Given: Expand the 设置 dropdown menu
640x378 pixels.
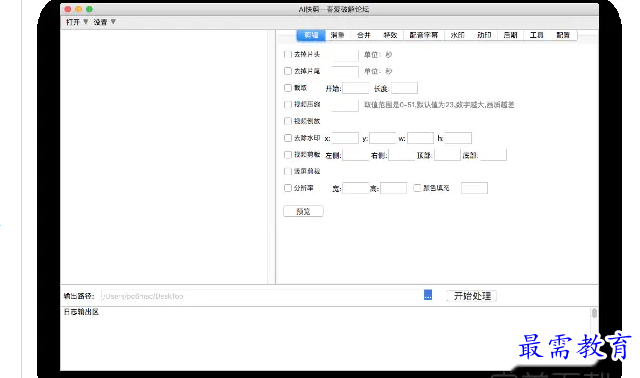Looking at the screenshot, I should point(104,22).
